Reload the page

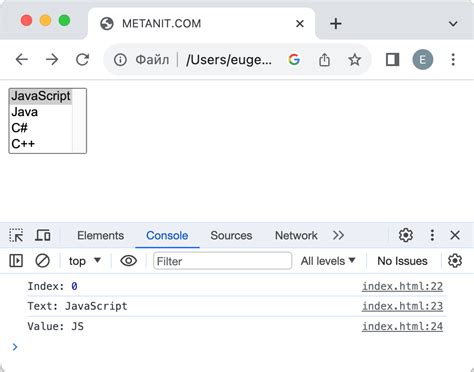click(x=82, y=60)
